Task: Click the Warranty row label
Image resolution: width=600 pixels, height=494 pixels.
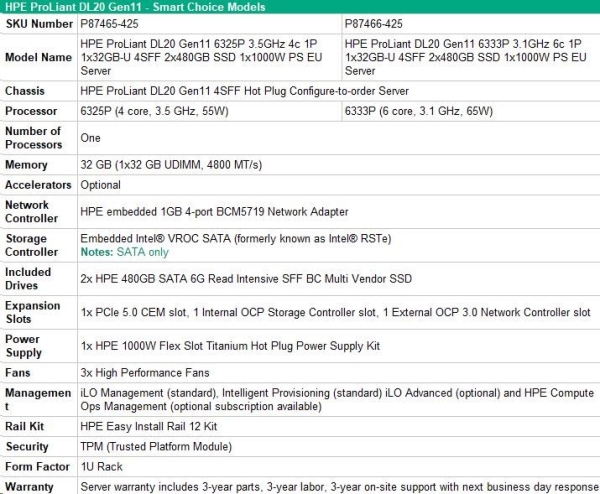Action: (x=29, y=487)
